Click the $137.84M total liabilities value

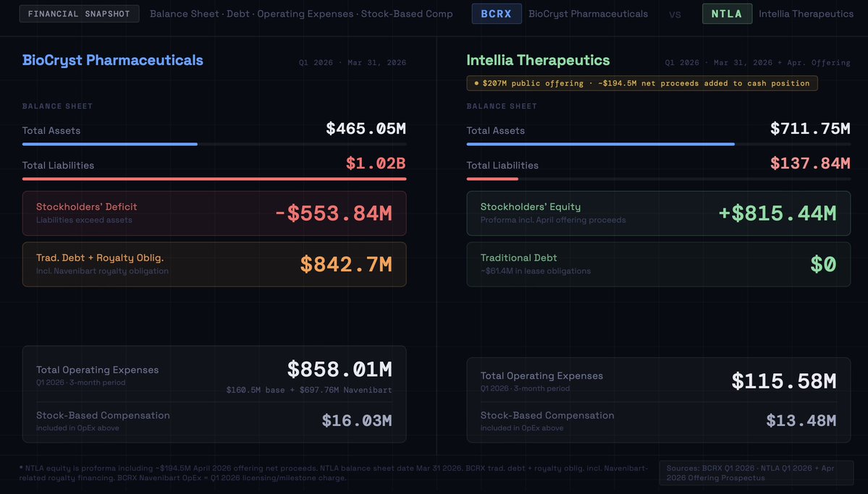(810, 163)
